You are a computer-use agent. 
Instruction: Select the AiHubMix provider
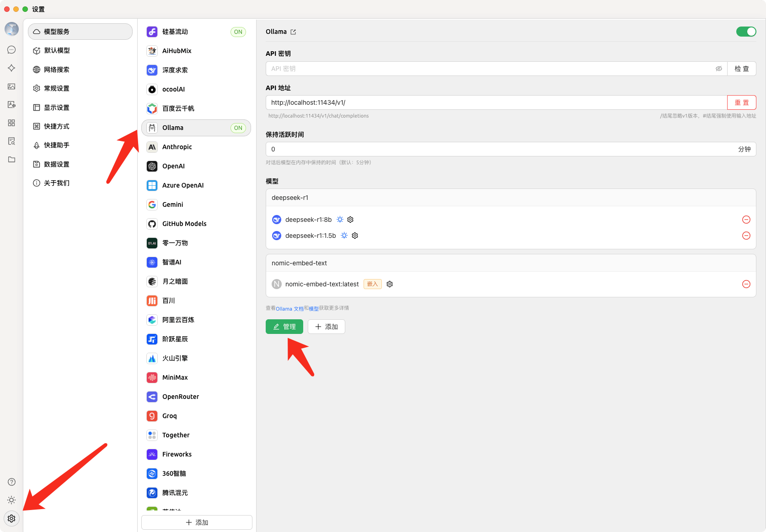(x=196, y=51)
